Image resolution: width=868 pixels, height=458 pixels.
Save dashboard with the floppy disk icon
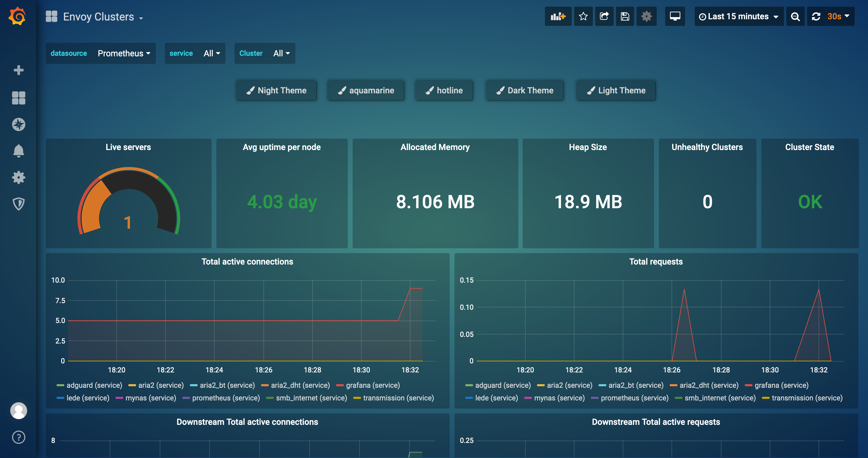[x=625, y=17]
